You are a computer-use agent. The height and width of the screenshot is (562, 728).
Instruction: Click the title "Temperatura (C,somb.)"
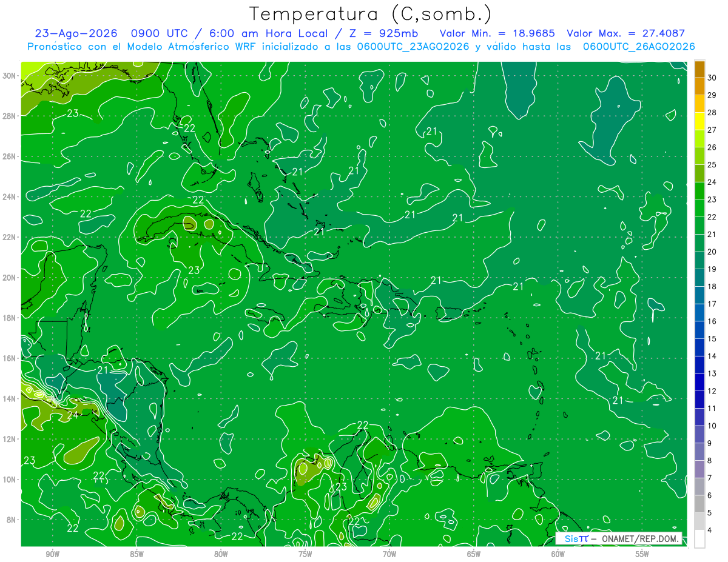(x=371, y=15)
